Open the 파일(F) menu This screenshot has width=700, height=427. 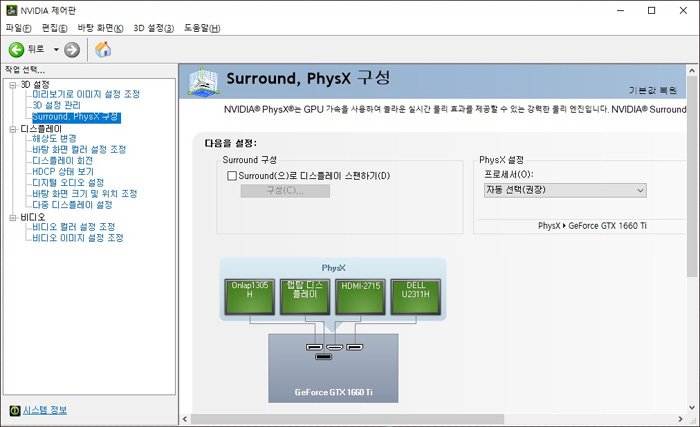point(18,28)
